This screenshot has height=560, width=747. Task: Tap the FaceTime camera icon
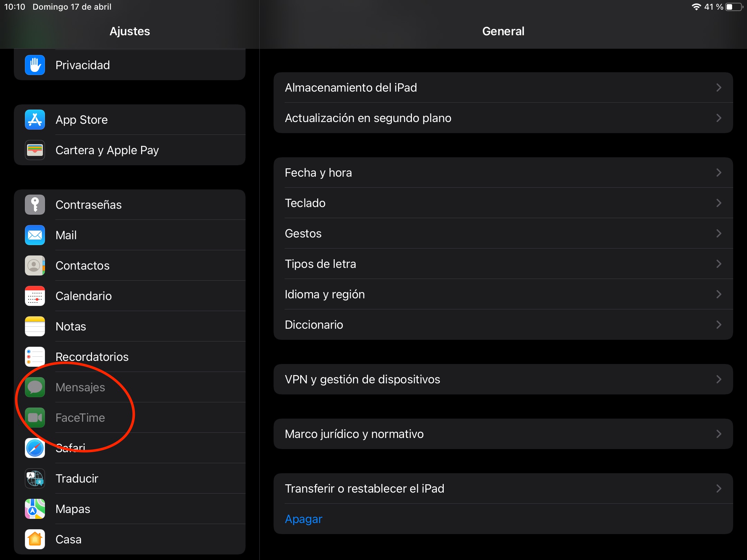[x=35, y=418]
